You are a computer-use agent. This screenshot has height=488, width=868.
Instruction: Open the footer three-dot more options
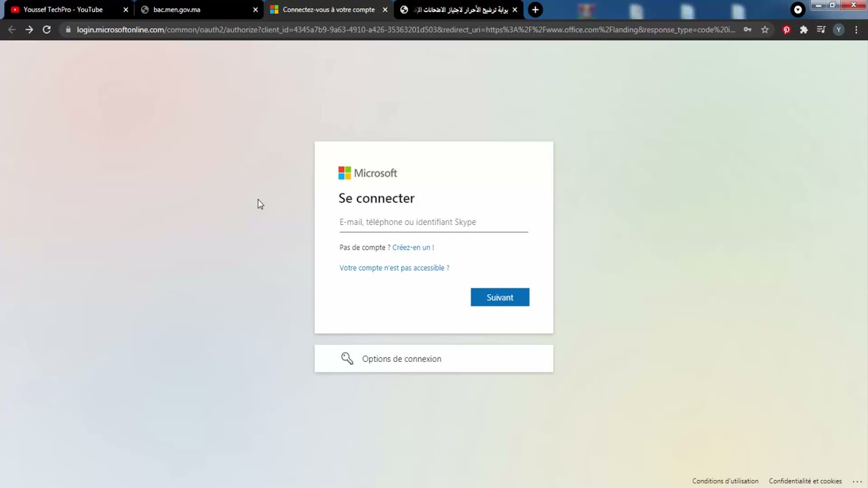pos(856,481)
